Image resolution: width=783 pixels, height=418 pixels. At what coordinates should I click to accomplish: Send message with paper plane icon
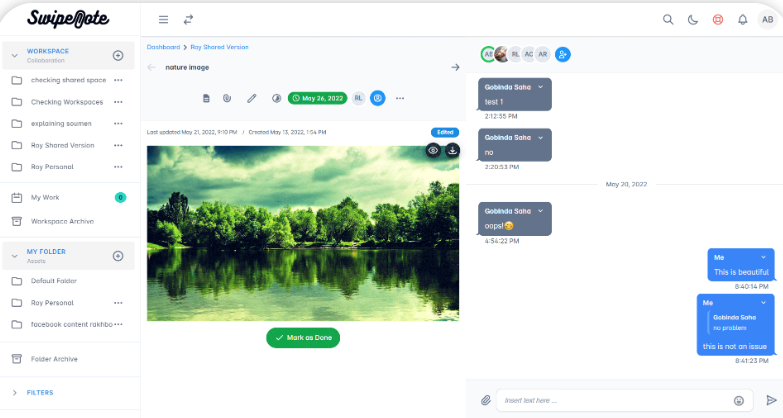771,400
